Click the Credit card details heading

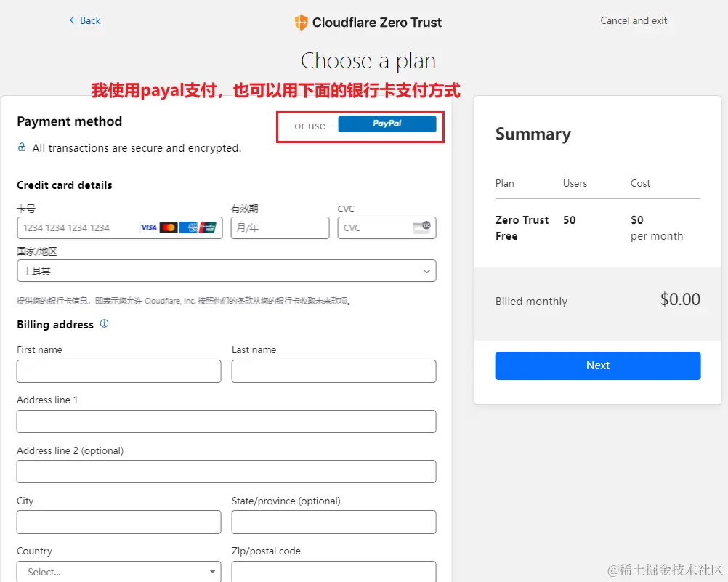pyautogui.click(x=65, y=185)
